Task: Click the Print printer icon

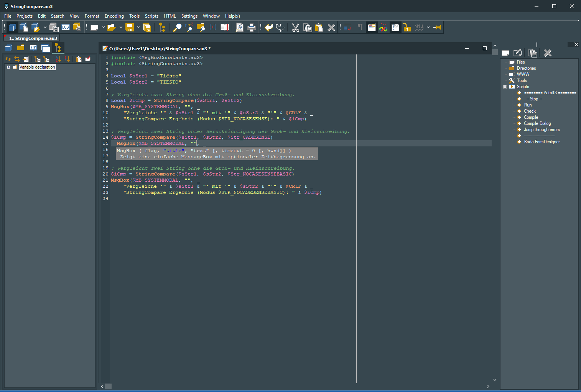Action: [252, 27]
